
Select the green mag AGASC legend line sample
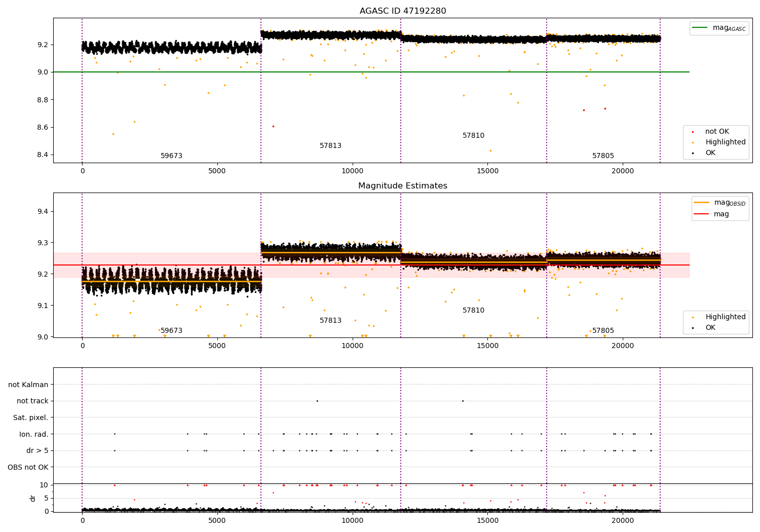click(x=700, y=28)
